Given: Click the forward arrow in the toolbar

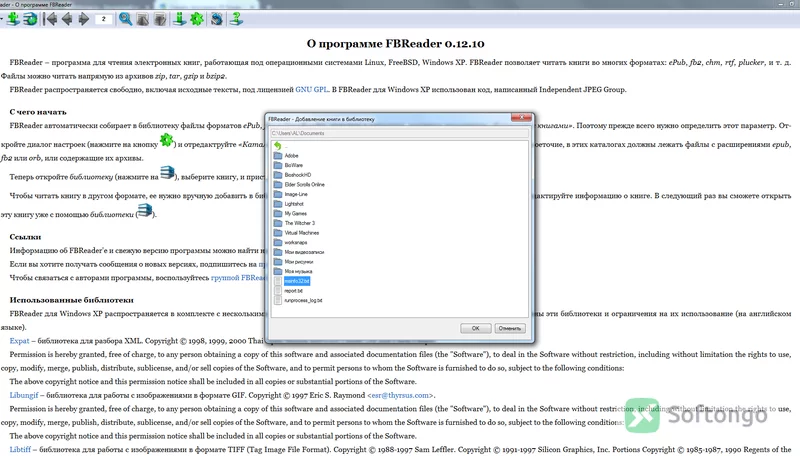Looking at the screenshot, I should click(84, 19).
